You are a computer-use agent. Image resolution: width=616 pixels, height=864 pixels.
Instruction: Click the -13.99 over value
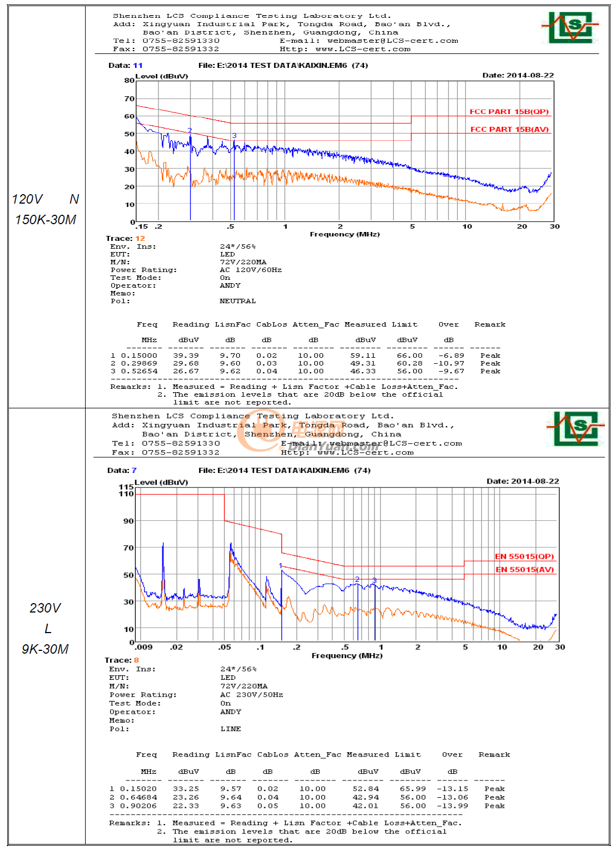[453, 806]
